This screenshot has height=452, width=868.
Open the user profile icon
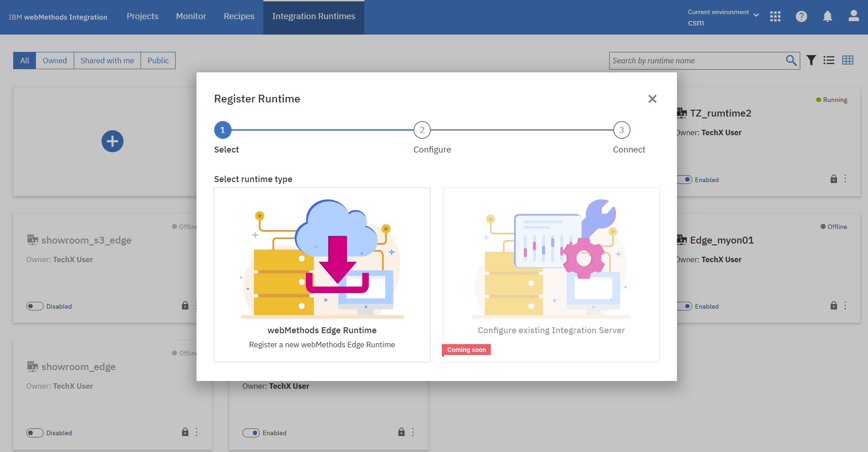pyautogui.click(x=854, y=16)
